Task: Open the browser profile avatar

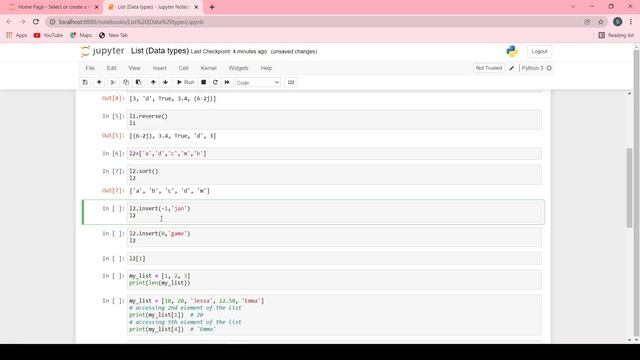Action: (x=618, y=22)
